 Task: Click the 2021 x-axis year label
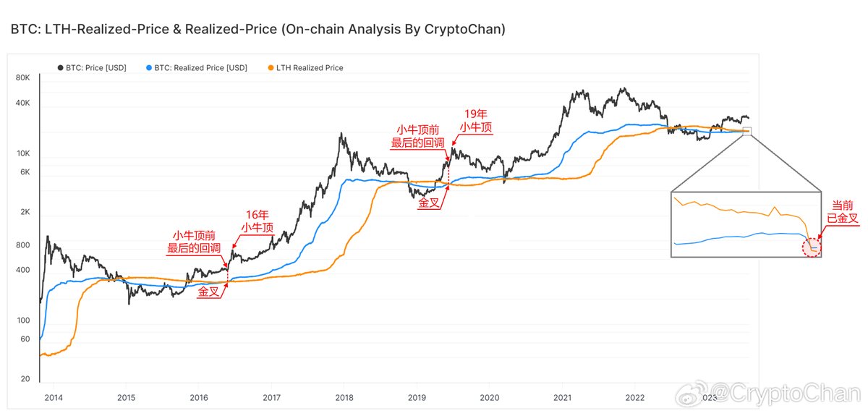[562, 397]
